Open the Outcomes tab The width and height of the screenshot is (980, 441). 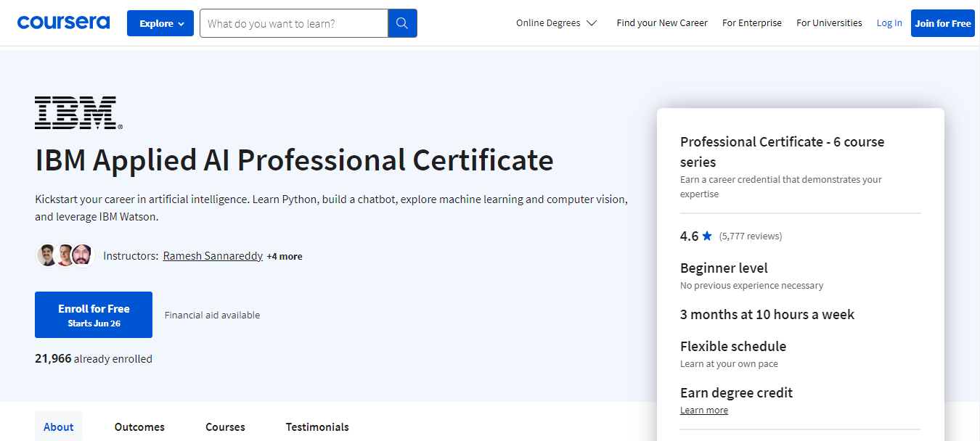point(139,426)
